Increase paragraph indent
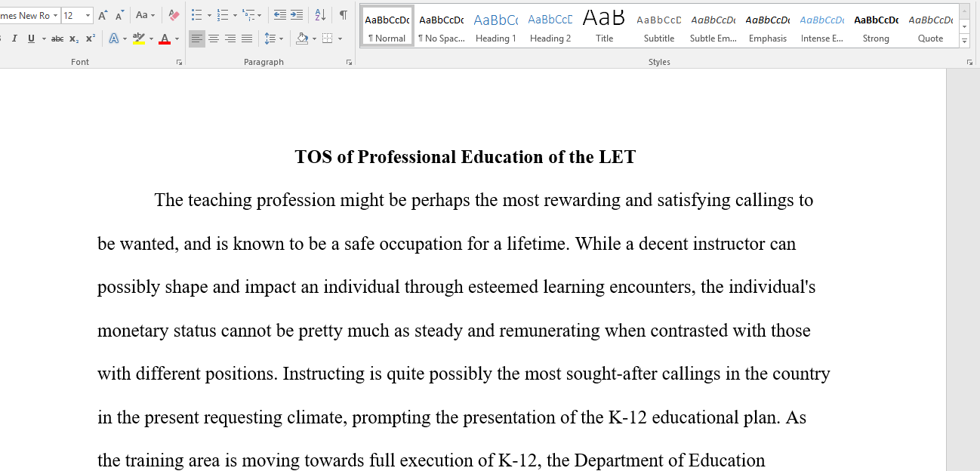 click(x=297, y=15)
